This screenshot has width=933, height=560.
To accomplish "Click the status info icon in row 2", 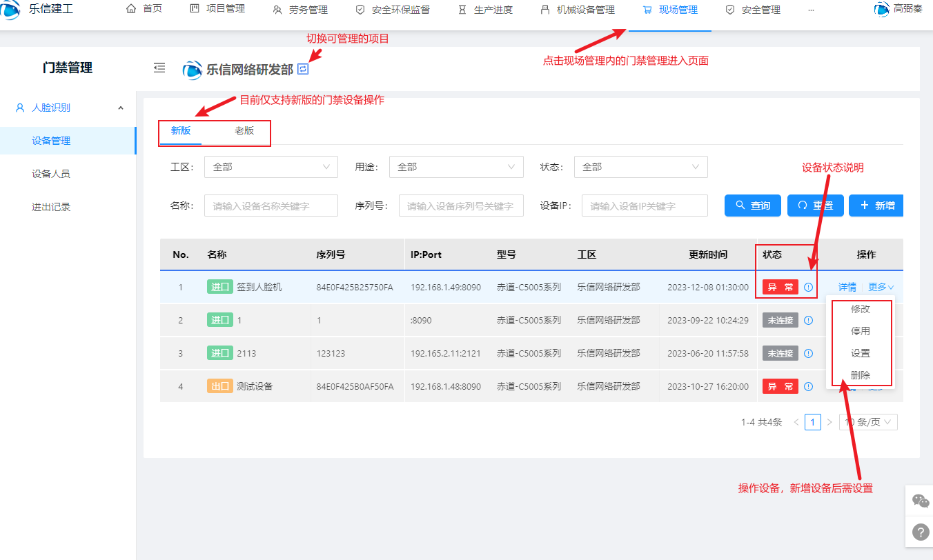I will (808, 320).
